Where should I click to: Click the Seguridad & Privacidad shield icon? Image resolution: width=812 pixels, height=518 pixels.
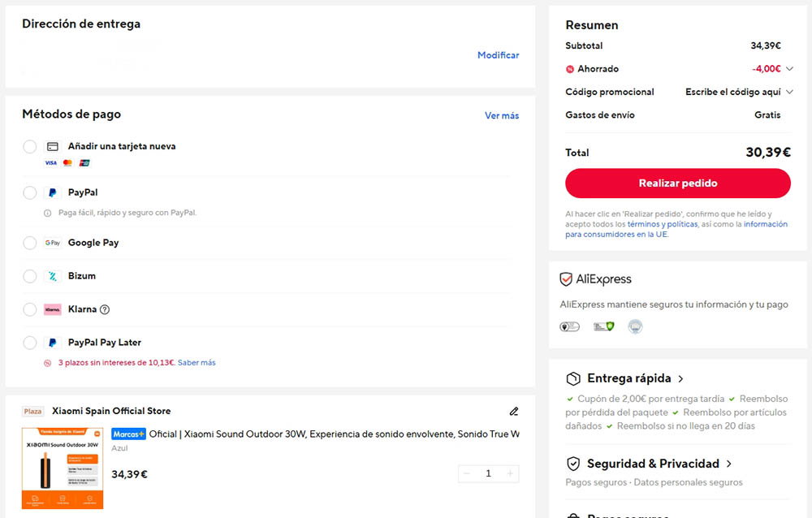pyautogui.click(x=573, y=464)
